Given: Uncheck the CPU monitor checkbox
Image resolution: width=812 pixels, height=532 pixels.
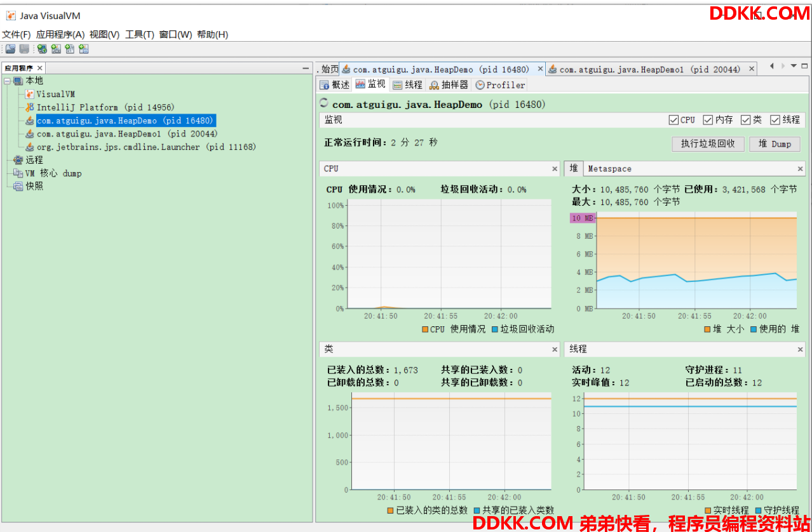Looking at the screenshot, I should pyautogui.click(x=673, y=119).
